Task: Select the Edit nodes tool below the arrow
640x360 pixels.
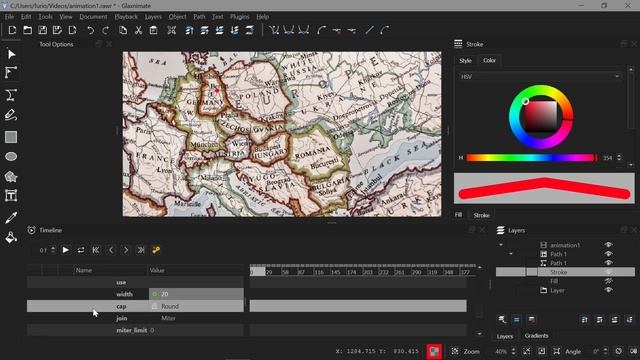Action: 11,73
